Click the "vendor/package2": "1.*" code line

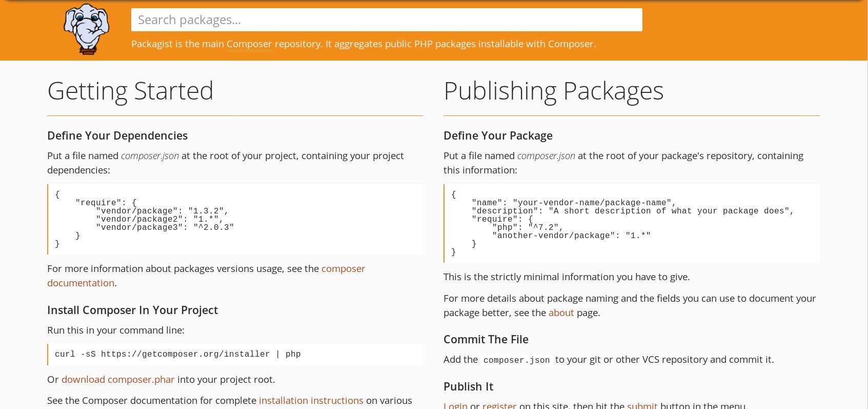pyautogui.click(x=159, y=219)
